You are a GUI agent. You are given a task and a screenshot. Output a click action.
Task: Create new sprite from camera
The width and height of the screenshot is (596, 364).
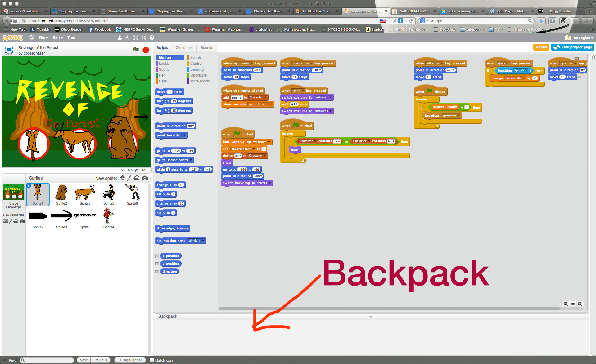coord(145,178)
